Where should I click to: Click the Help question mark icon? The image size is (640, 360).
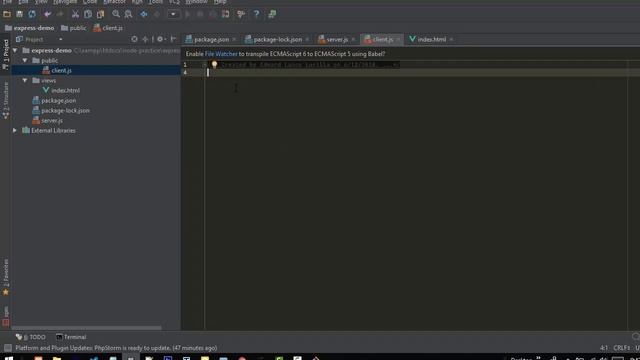coord(256,14)
